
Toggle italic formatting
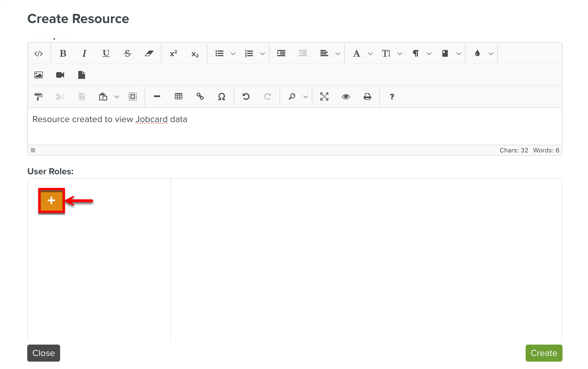pyautogui.click(x=84, y=53)
